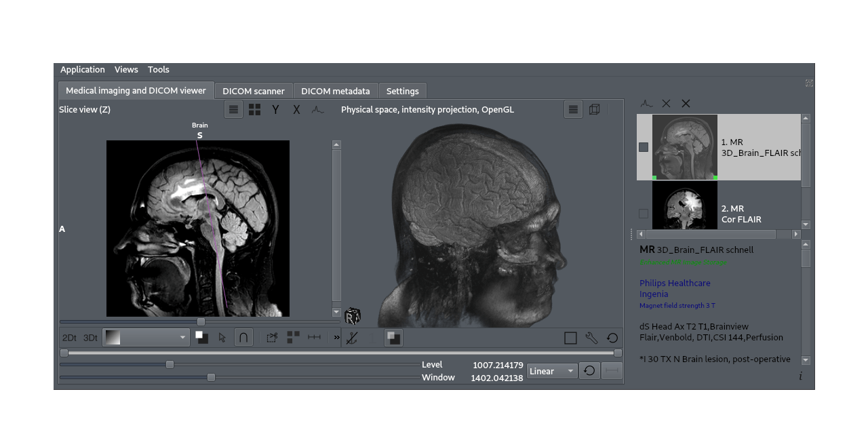Open the wrench settings icon
Screen dimensions: 868x434
pyautogui.click(x=591, y=338)
